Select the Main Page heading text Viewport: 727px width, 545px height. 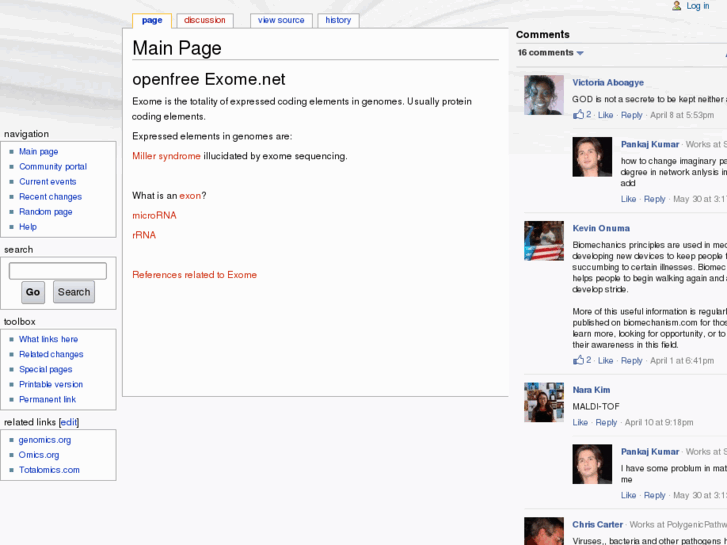click(x=177, y=48)
